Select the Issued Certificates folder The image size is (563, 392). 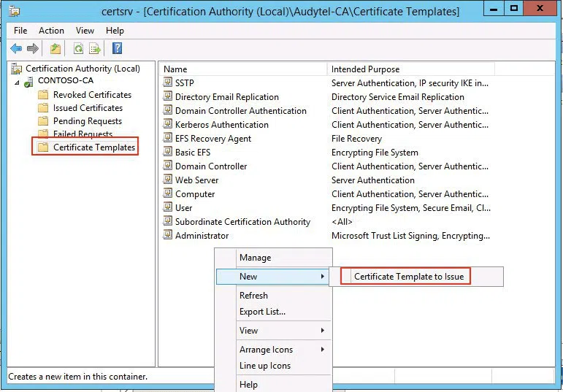pos(87,108)
